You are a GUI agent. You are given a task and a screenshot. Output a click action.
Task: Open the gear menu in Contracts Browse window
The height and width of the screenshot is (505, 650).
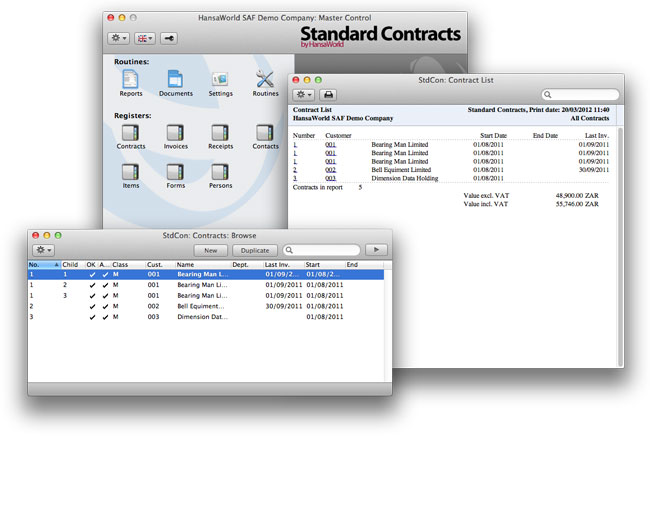[43, 250]
